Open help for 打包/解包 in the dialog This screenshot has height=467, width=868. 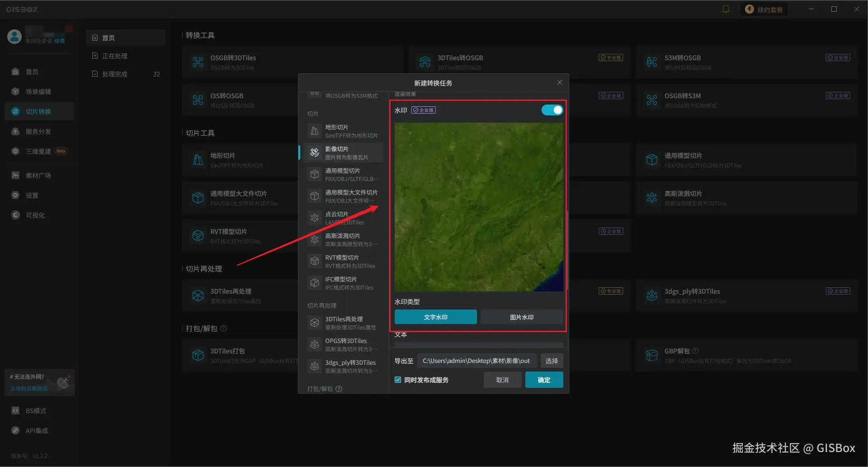[x=339, y=389]
